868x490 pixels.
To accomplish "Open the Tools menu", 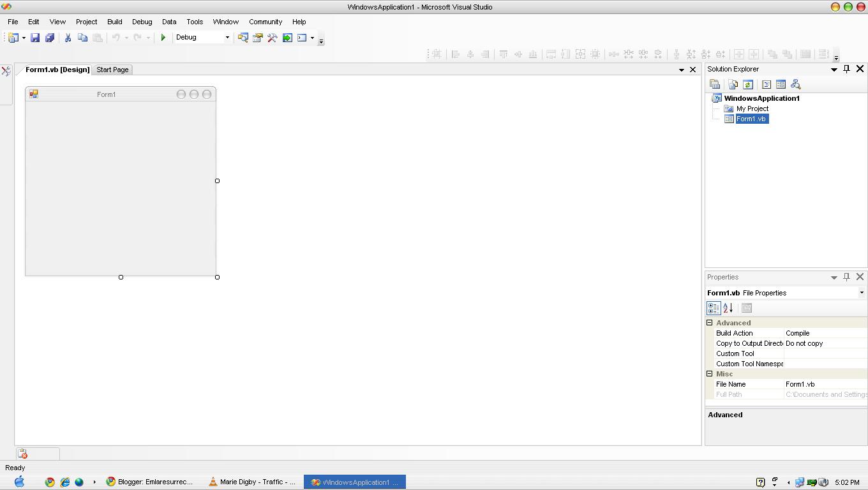I will pyautogui.click(x=195, y=22).
